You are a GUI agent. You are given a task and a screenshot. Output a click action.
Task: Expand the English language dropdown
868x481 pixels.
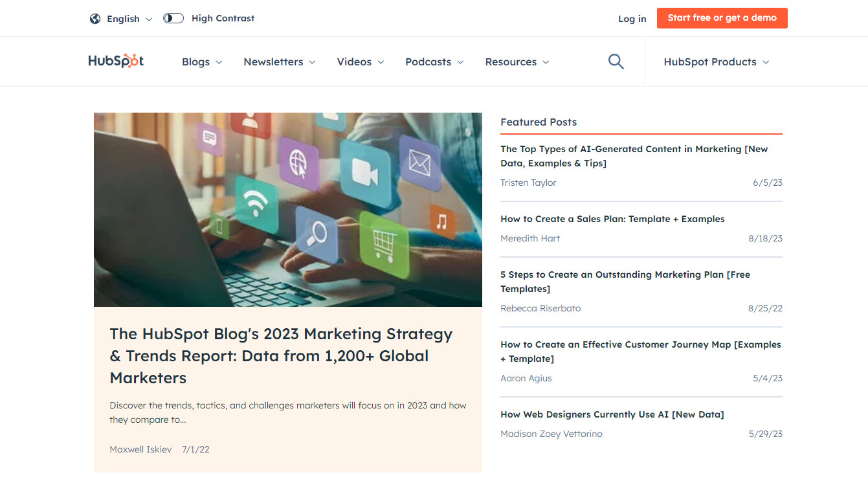[x=129, y=19]
